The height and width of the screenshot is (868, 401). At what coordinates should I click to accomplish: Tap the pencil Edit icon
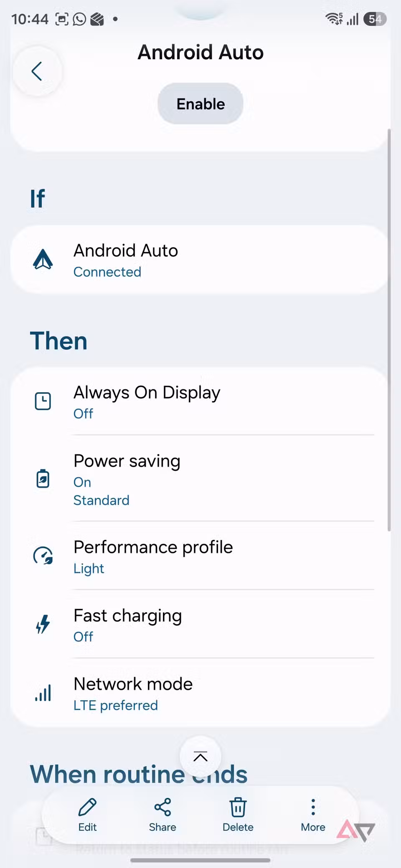pyautogui.click(x=87, y=807)
